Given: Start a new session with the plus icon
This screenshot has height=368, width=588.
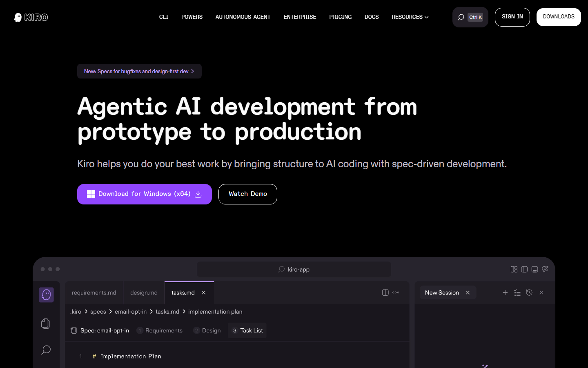Looking at the screenshot, I should 505,292.
